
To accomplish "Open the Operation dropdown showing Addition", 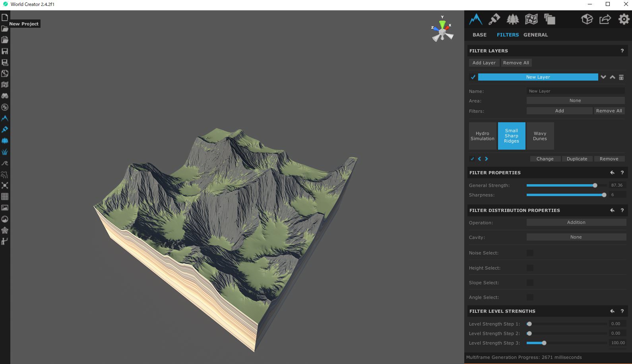I will click(x=576, y=222).
